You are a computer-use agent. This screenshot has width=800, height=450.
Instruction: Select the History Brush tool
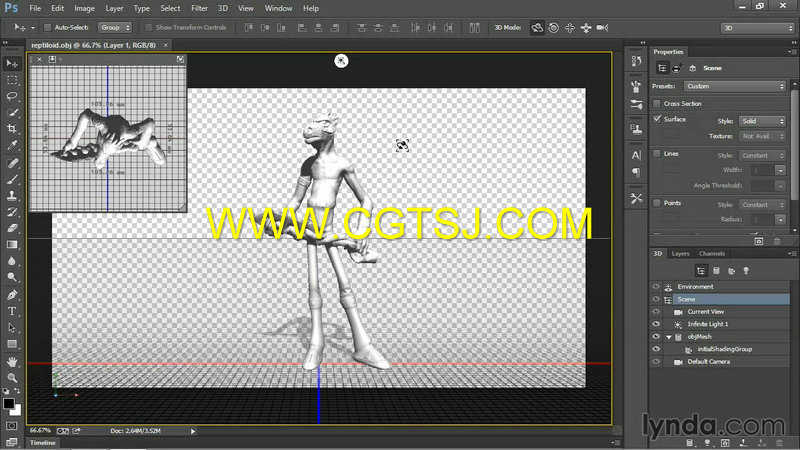point(12,212)
